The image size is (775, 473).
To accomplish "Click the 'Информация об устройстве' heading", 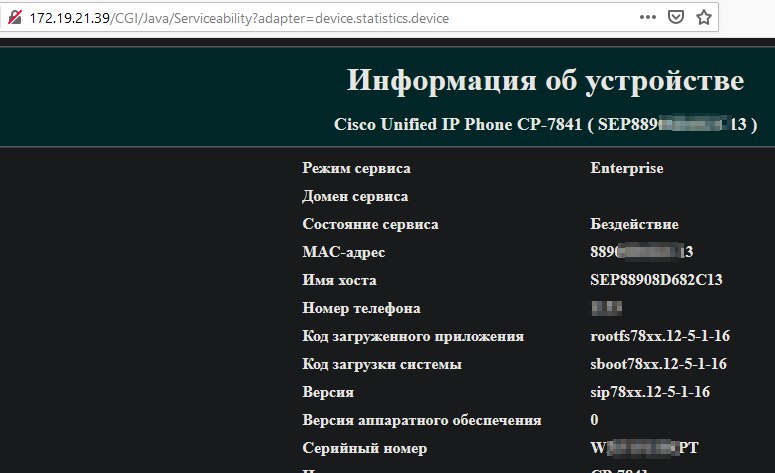I will 546,81.
